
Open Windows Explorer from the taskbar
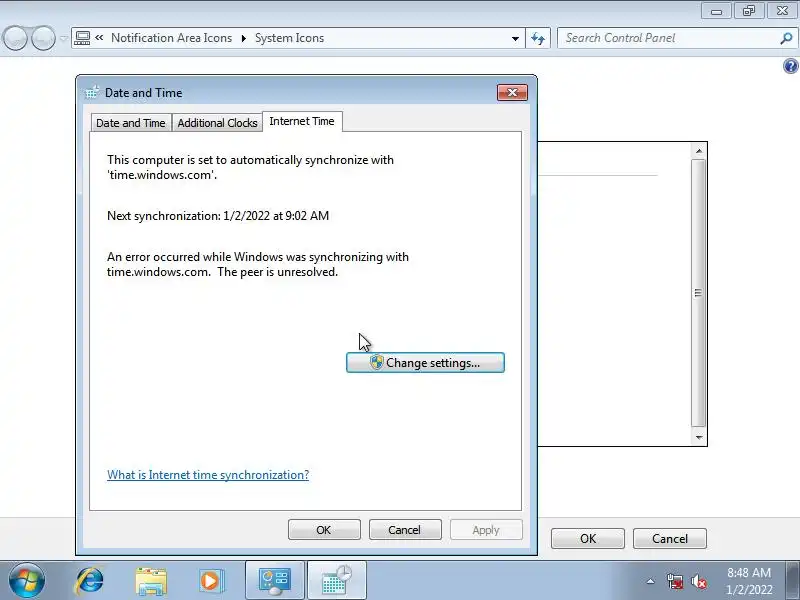(x=151, y=581)
